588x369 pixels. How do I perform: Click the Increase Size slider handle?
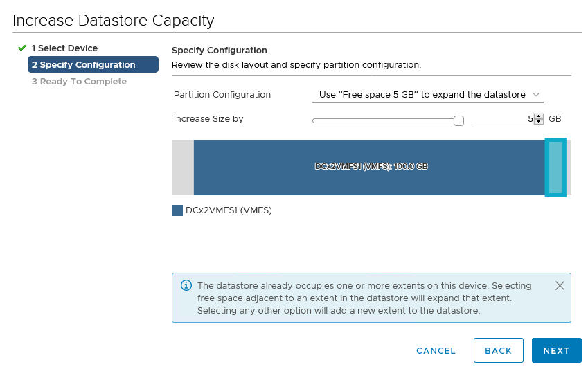458,120
